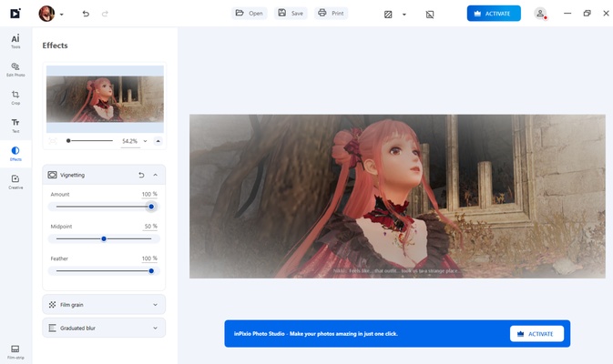The height and width of the screenshot is (364, 613).
Task: Expand the Graduated blur section
Action: point(155,329)
